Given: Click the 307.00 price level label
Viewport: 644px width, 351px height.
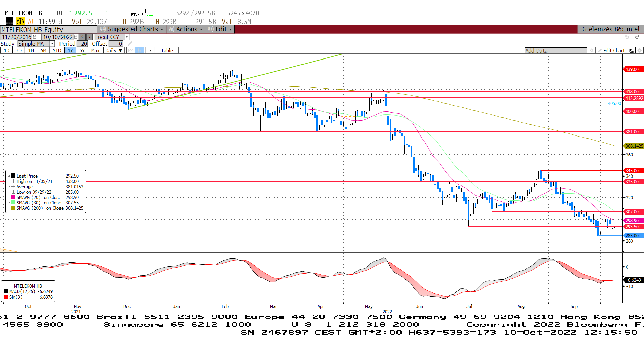Looking at the screenshot, I should coord(634,212).
